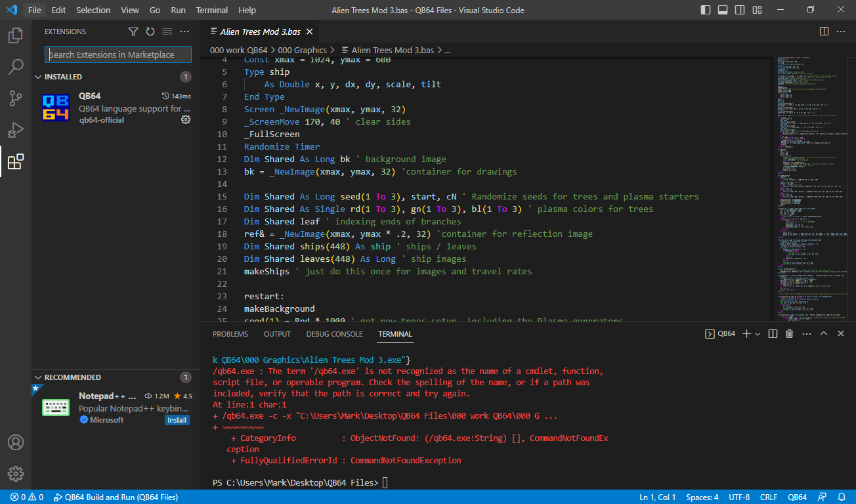Expand breadcrumb after 000 Graphics
The height and width of the screenshot is (504, 856).
333,50
